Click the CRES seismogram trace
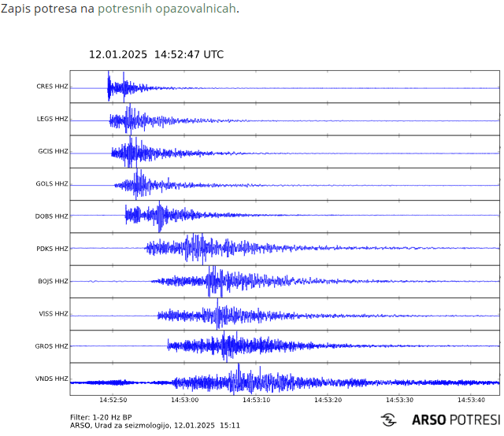 285,87
